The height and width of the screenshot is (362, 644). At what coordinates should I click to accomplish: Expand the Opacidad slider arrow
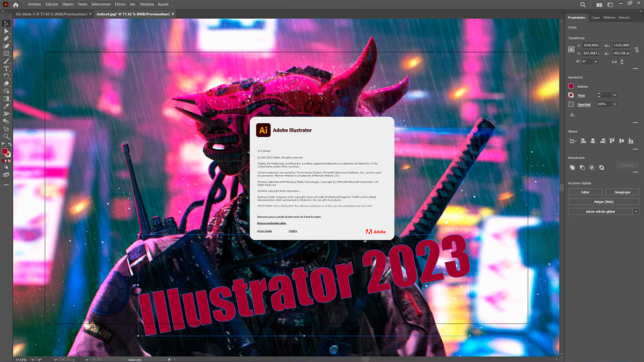point(614,104)
